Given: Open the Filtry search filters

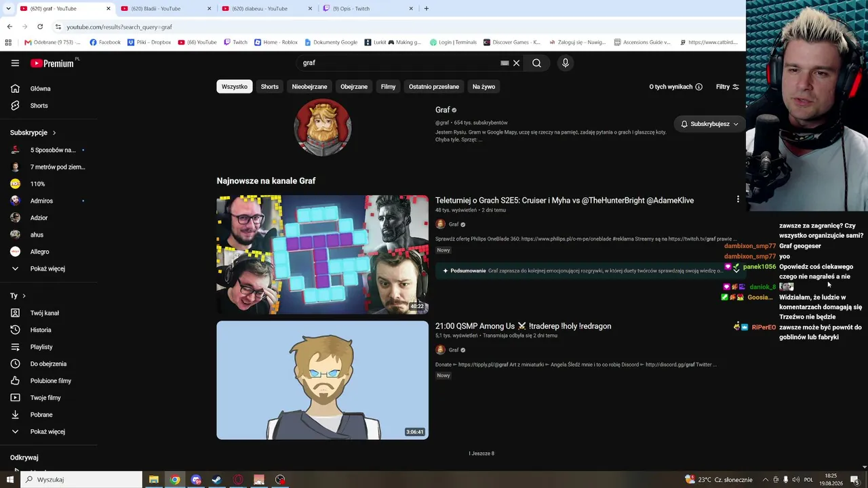Looking at the screenshot, I should pos(728,87).
